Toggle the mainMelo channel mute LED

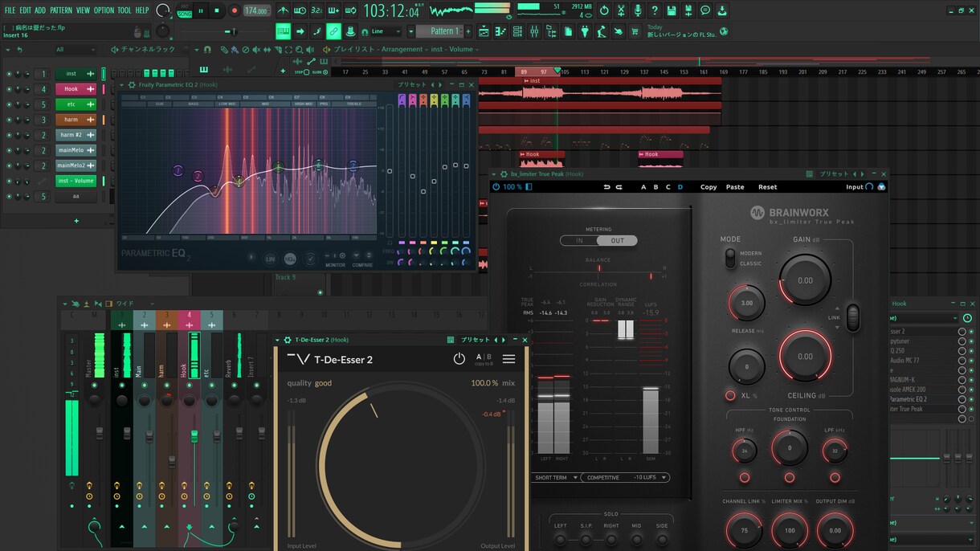point(9,150)
